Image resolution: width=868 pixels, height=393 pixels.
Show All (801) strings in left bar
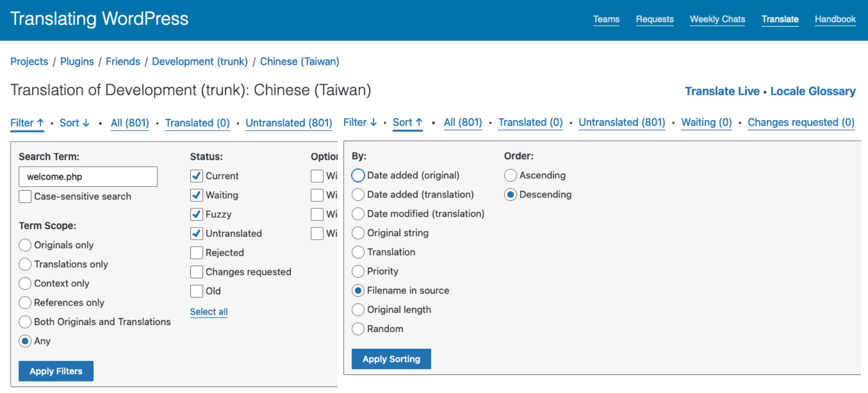click(x=130, y=123)
